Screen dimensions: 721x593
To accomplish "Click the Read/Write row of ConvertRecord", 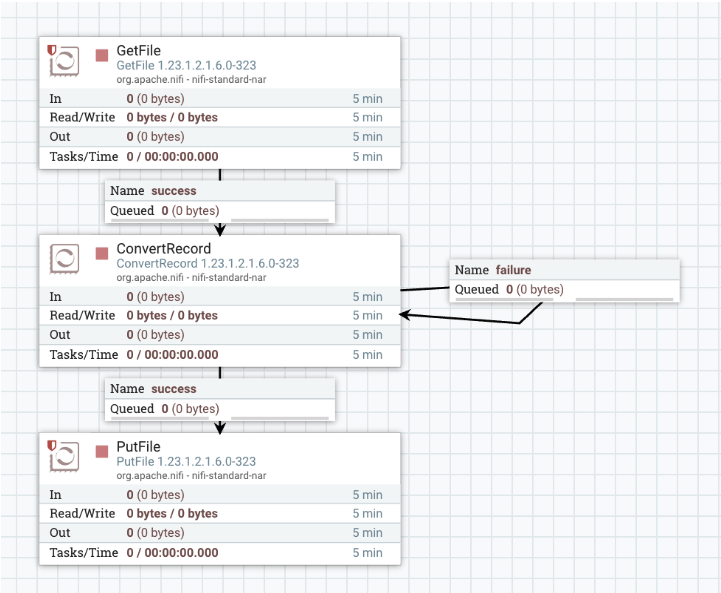I will [219, 316].
